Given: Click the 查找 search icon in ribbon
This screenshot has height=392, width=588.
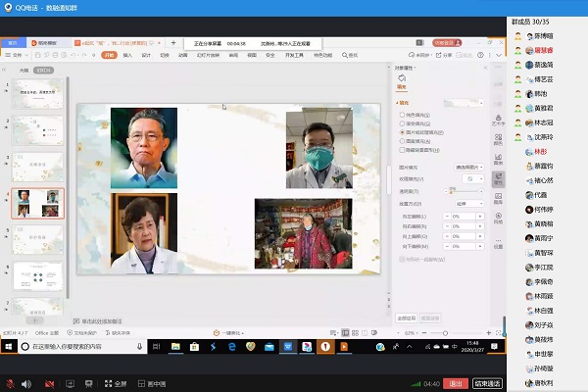Looking at the screenshot, I should 350,55.
